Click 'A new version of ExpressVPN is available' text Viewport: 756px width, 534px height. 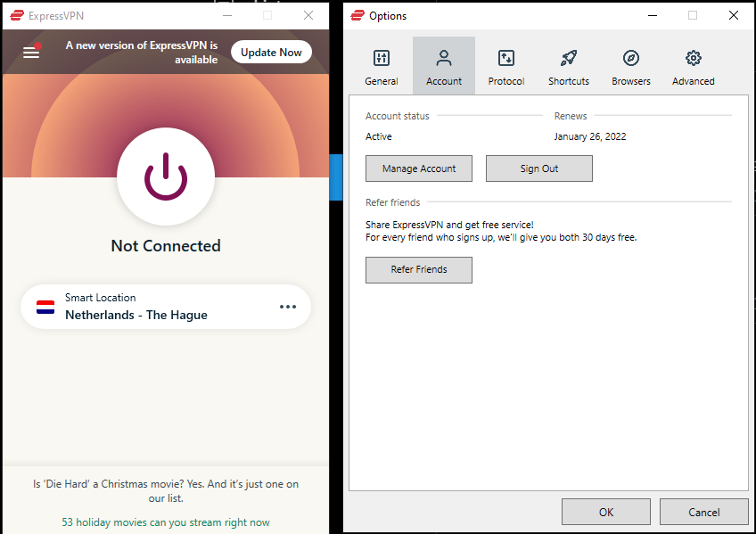click(x=141, y=52)
